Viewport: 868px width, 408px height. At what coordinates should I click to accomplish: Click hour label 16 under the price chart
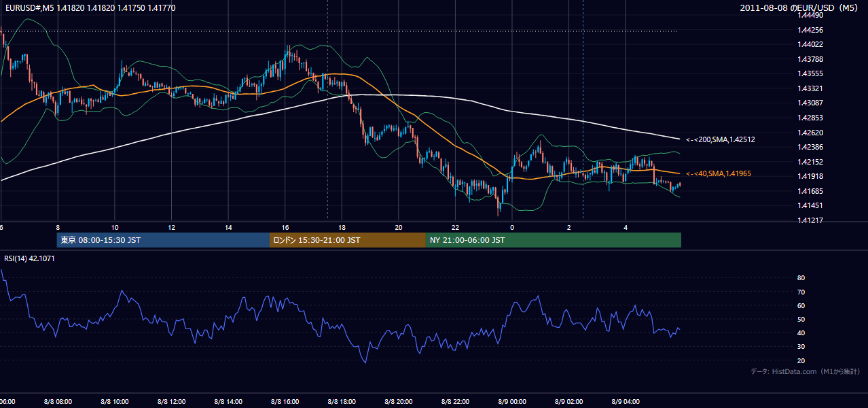click(x=285, y=227)
